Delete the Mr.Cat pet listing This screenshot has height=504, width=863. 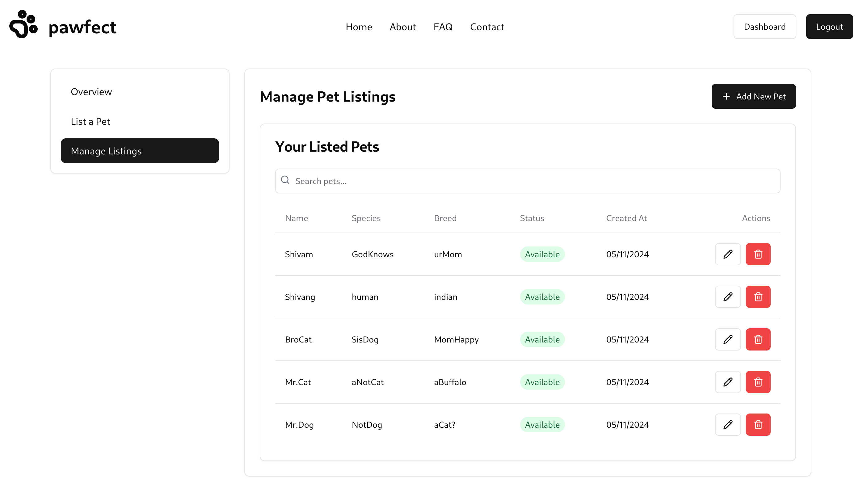click(758, 382)
